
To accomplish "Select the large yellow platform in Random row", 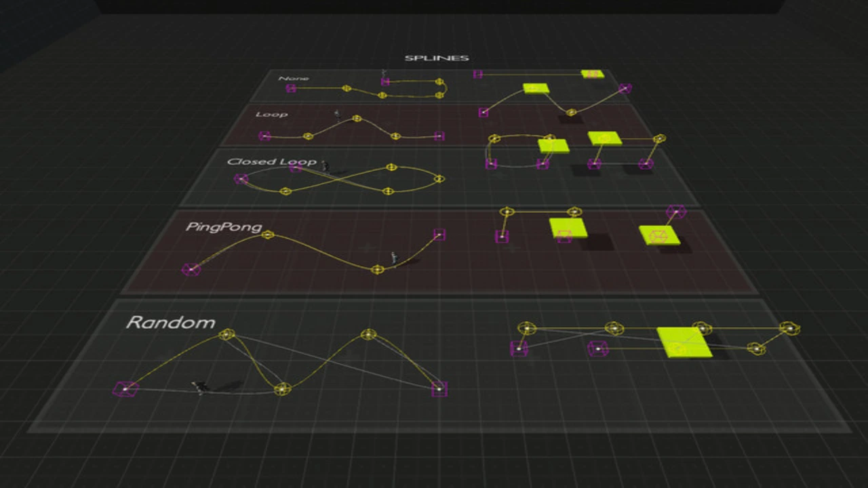I will click(x=684, y=342).
